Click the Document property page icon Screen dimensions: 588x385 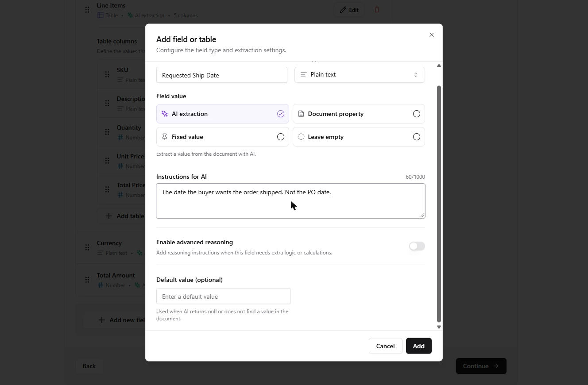pos(301,114)
